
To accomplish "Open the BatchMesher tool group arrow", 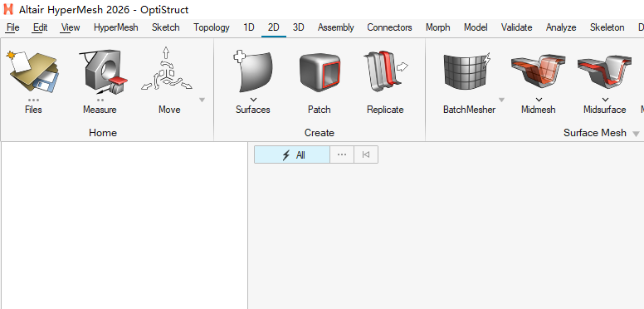I will [501, 100].
